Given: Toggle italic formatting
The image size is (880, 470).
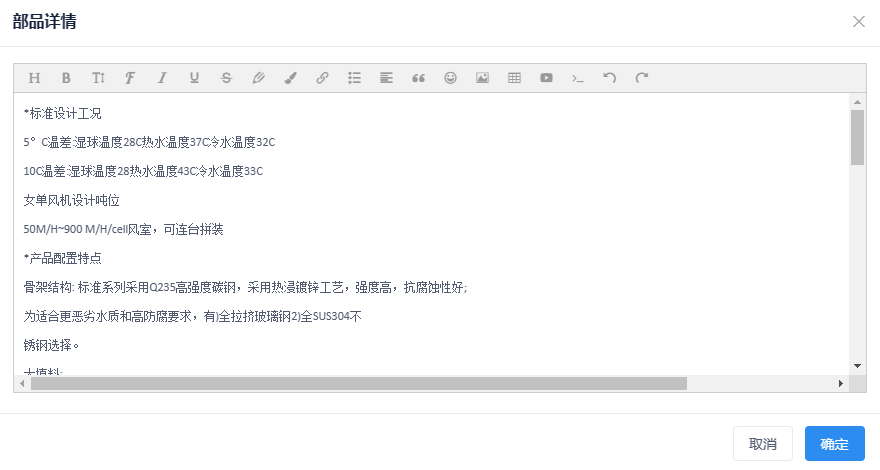Looking at the screenshot, I should click(162, 78).
